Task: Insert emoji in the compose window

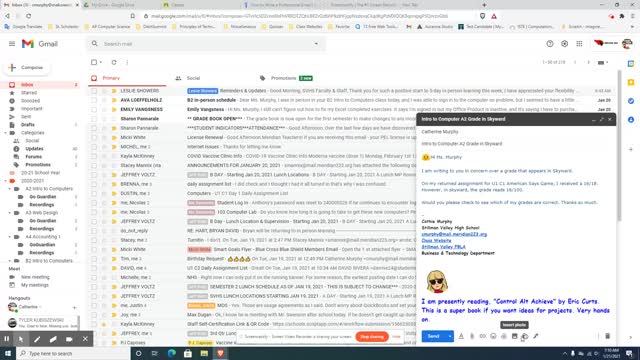Action: coord(493,336)
